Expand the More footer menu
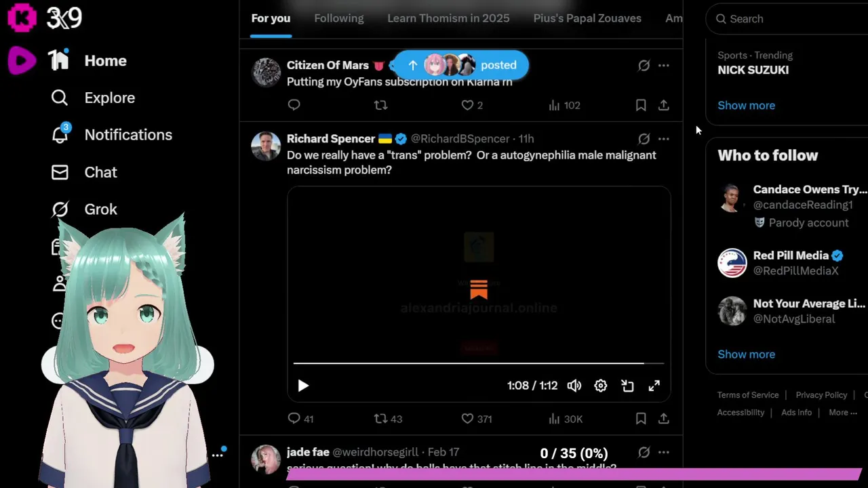The image size is (868, 488). coord(843,413)
